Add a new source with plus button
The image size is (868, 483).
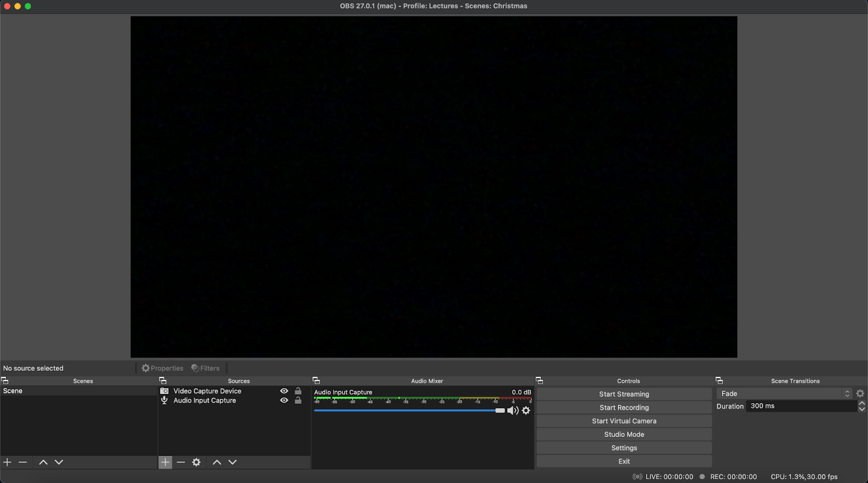pos(165,462)
